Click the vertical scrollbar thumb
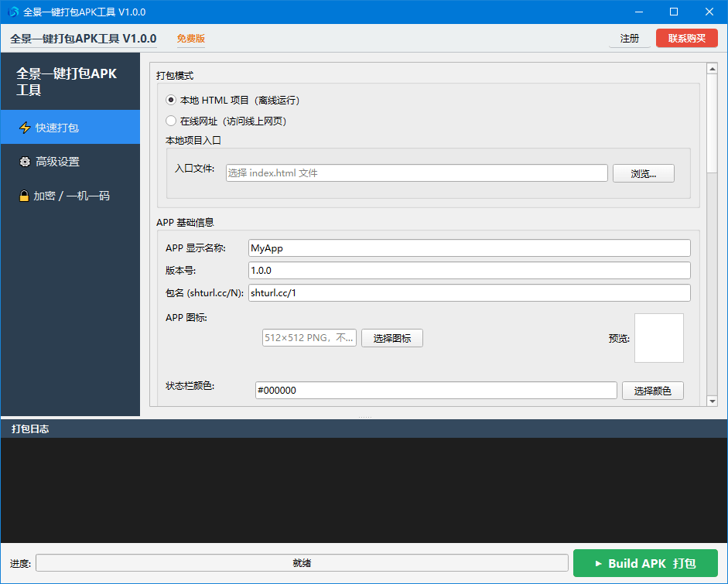The height and width of the screenshot is (584, 728). [x=712, y=123]
